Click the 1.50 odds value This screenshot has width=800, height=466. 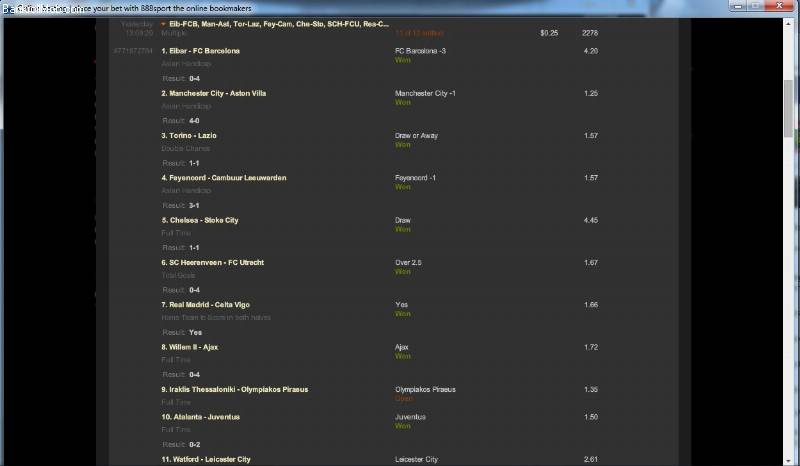(x=591, y=417)
